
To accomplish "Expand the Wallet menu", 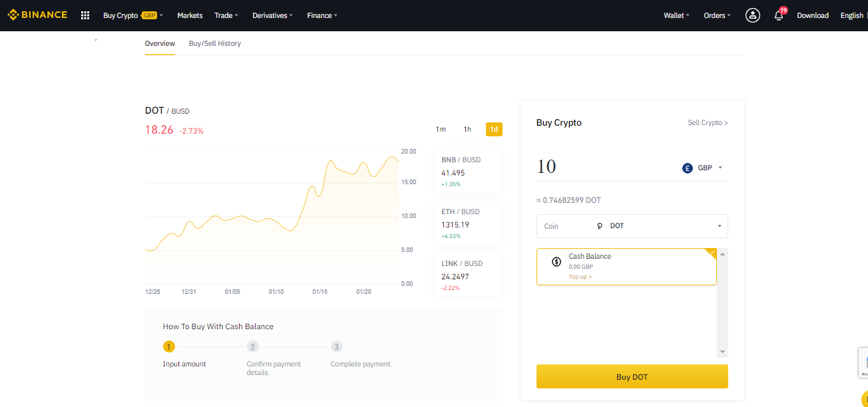I will tap(676, 15).
